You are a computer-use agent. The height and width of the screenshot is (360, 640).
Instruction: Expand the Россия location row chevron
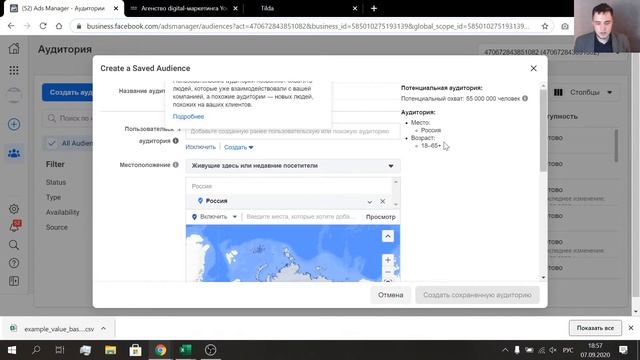[x=369, y=202]
